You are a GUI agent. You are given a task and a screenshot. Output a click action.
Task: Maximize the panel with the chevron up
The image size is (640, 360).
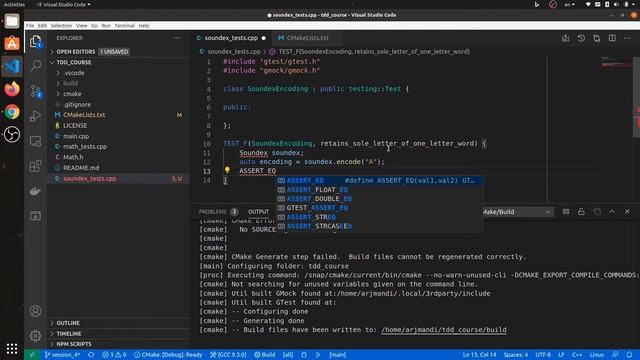click(x=612, y=211)
